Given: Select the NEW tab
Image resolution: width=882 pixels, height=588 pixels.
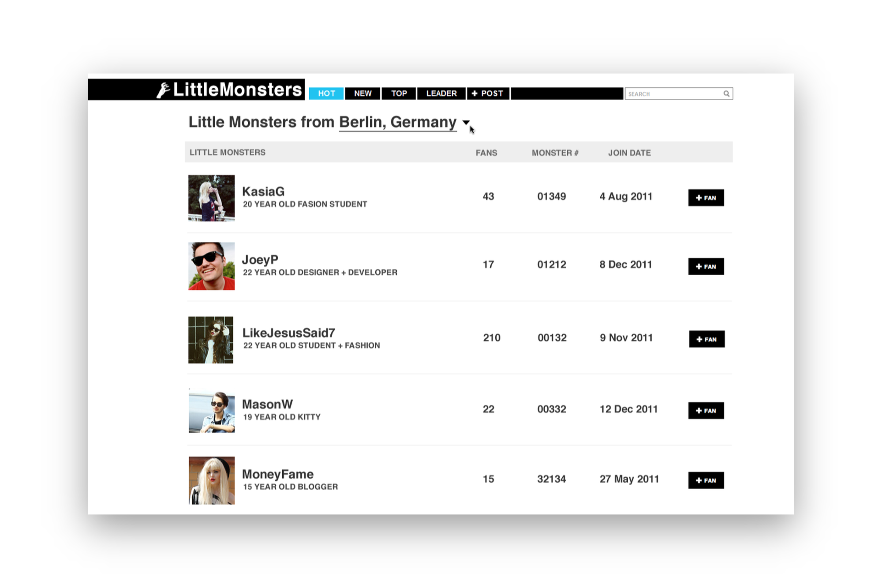Looking at the screenshot, I should click(363, 94).
